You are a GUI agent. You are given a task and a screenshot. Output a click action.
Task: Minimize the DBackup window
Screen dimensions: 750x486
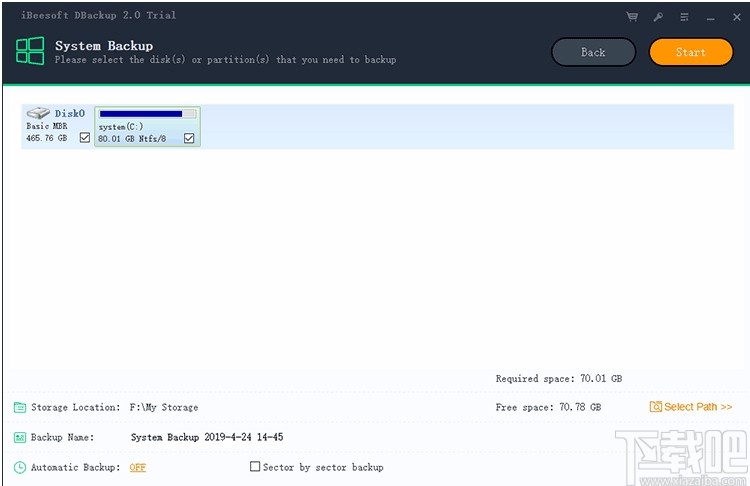pos(711,18)
